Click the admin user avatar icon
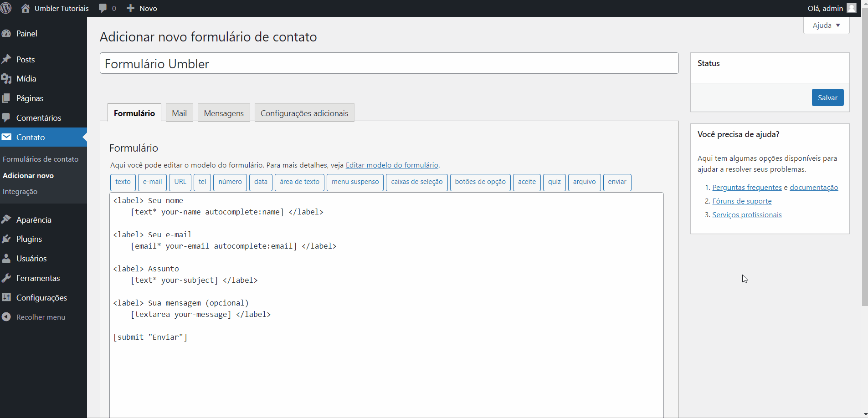 851,8
